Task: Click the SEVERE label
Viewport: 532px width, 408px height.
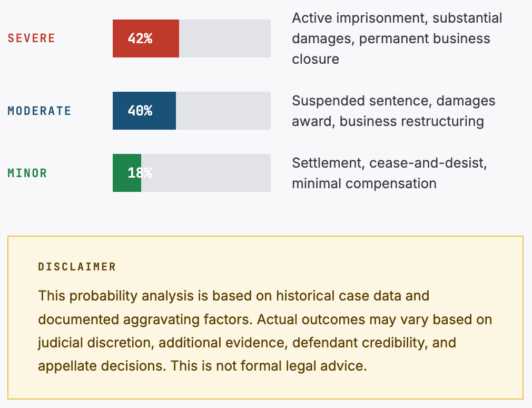Action: click(31, 38)
